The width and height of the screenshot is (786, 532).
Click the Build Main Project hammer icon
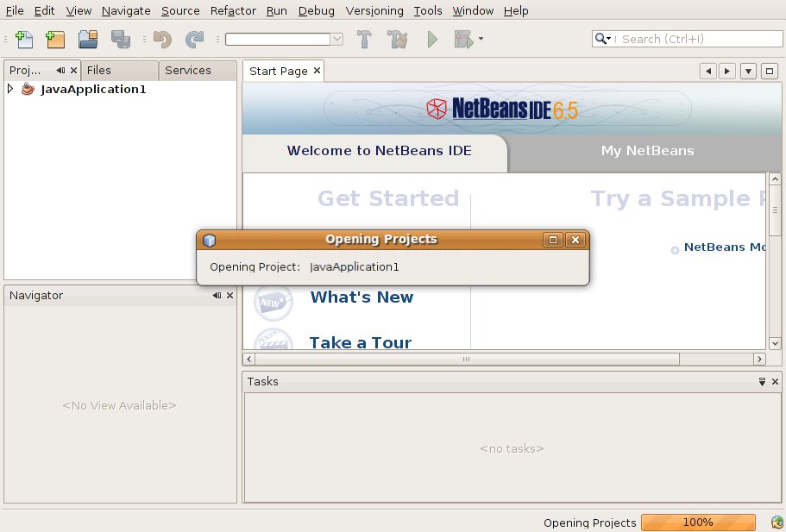[364, 39]
